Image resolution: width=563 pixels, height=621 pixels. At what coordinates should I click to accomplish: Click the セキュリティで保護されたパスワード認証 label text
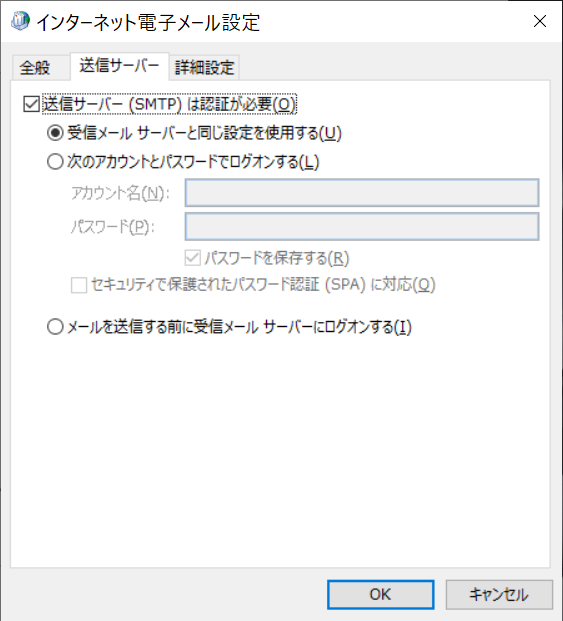pos(205,285)
